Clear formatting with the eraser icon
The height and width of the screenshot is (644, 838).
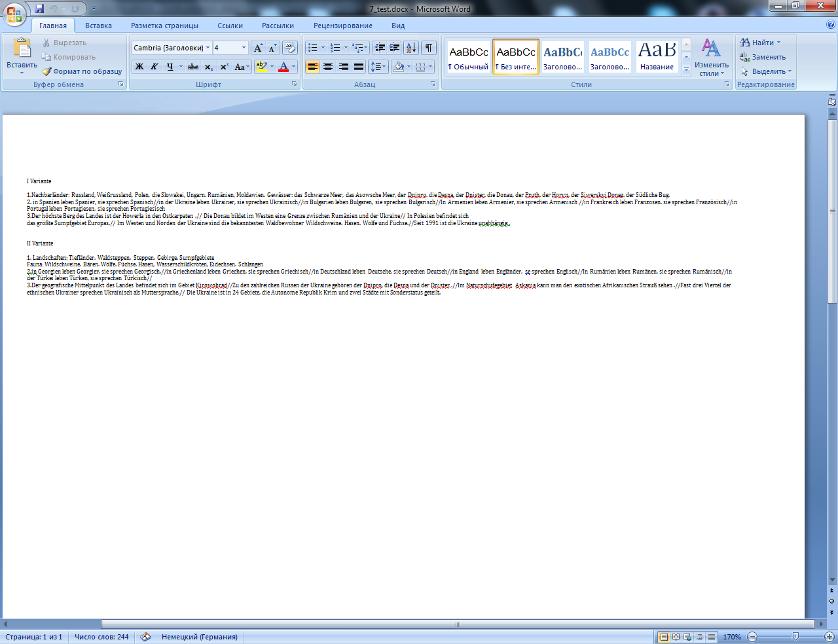coord(290,48)
